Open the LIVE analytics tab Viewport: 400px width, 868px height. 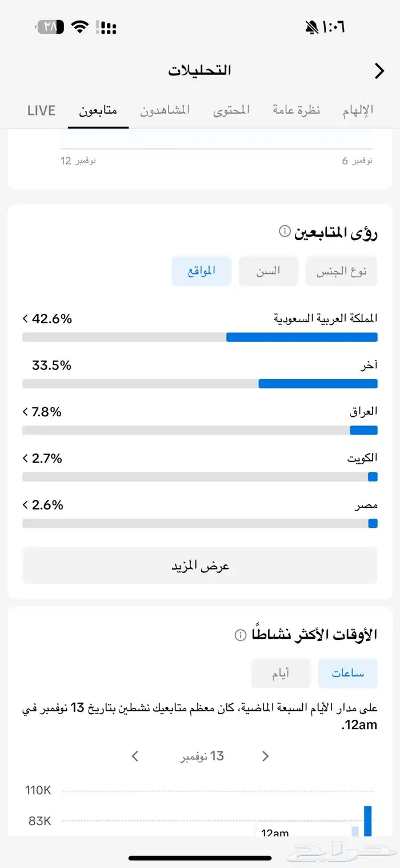tap(41, 110)
